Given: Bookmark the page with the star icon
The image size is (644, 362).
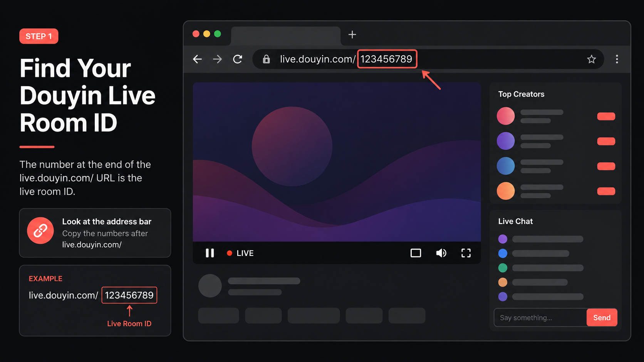Looking at the screenshot, I should [592, 59].
